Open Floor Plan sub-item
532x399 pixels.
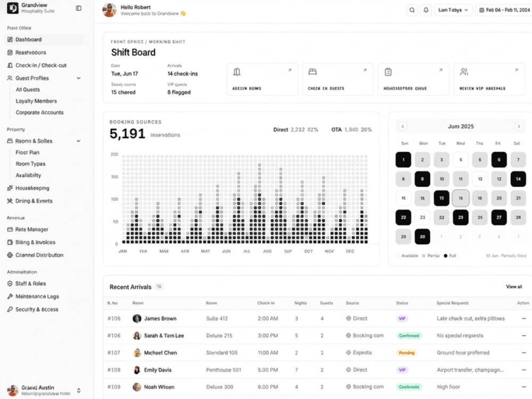28,152
